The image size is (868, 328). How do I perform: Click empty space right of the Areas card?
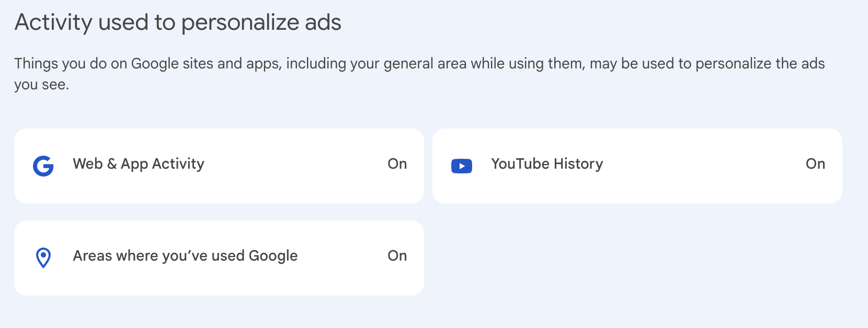[x=637, y=258]
